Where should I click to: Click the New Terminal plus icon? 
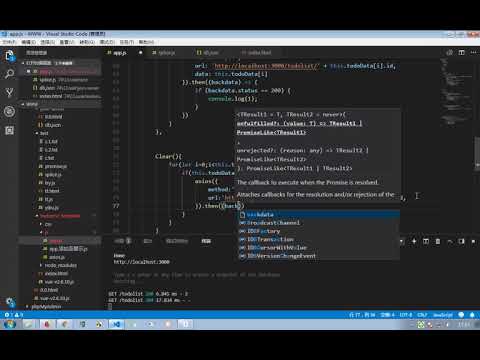(414, 241)
